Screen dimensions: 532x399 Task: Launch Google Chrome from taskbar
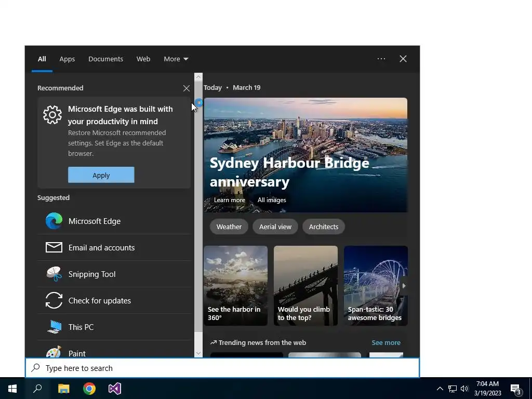(x=89, y=389)
